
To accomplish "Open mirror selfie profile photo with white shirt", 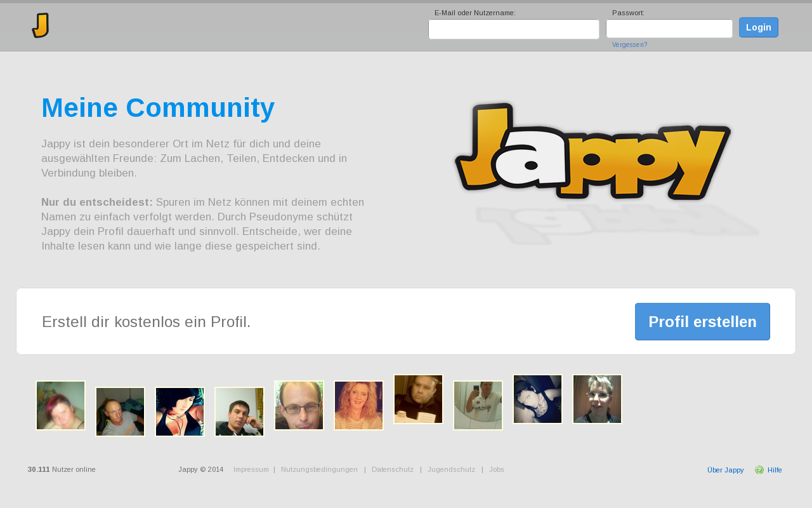I will pyautogui.click(x=478, y=406).
